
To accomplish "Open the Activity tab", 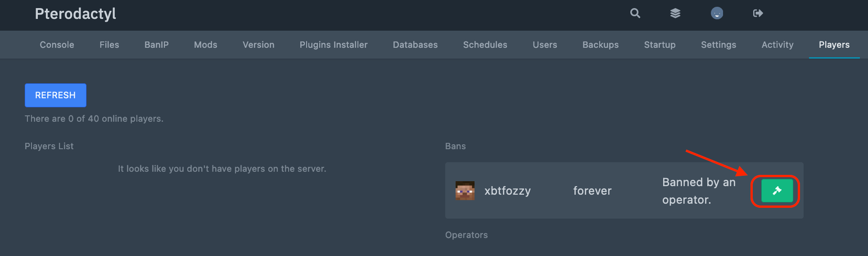I will point(778,45).
